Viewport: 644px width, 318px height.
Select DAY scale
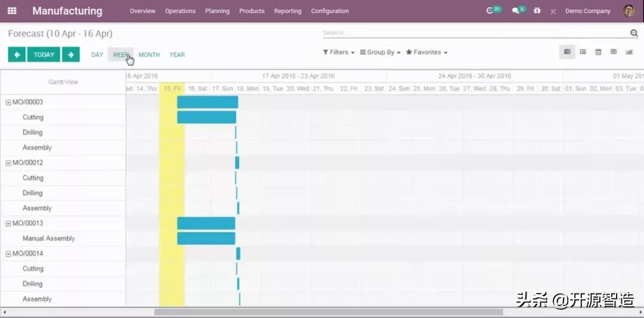(x=97, y=55)
